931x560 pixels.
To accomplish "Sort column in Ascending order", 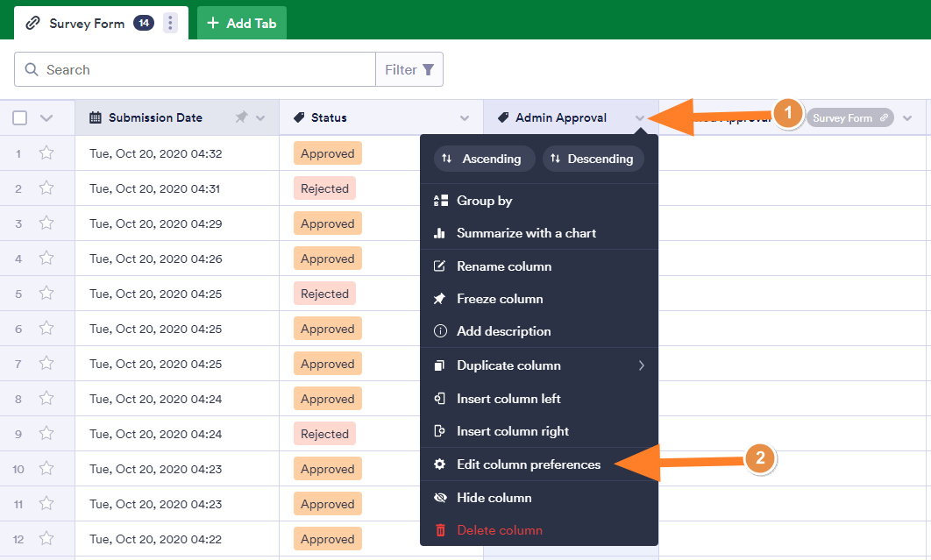I will click(x=482, y=159).
